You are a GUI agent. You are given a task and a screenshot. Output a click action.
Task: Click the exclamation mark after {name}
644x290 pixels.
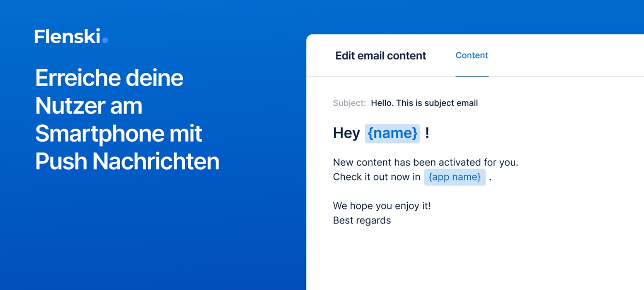coord(427,133)
